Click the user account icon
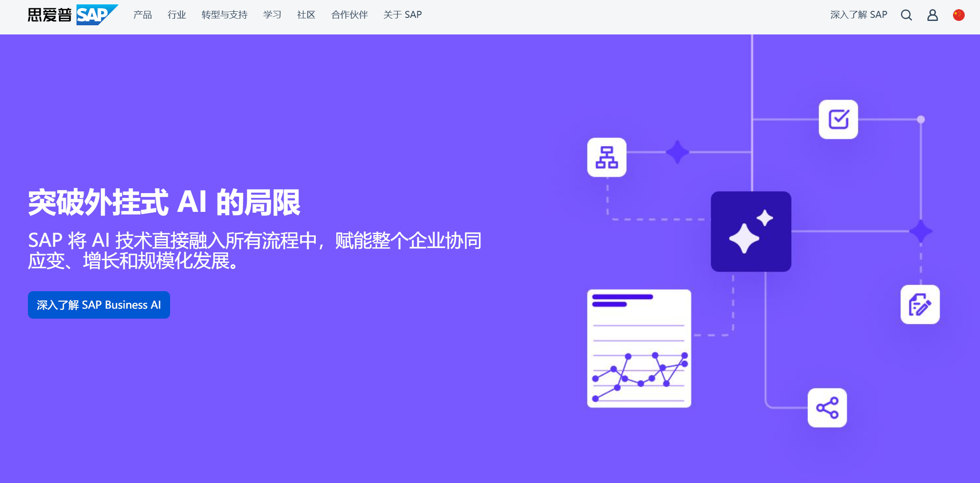The image size is (980, 483). (x=933, y=14)
